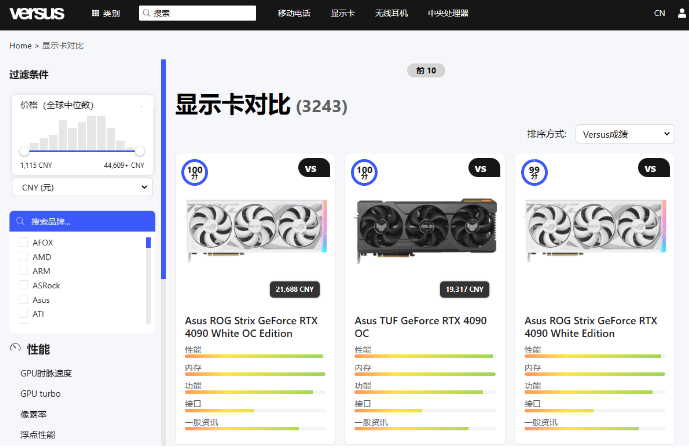Select the 像素率 filter
The height and width of the screenshot is (448, 689).
33,414
